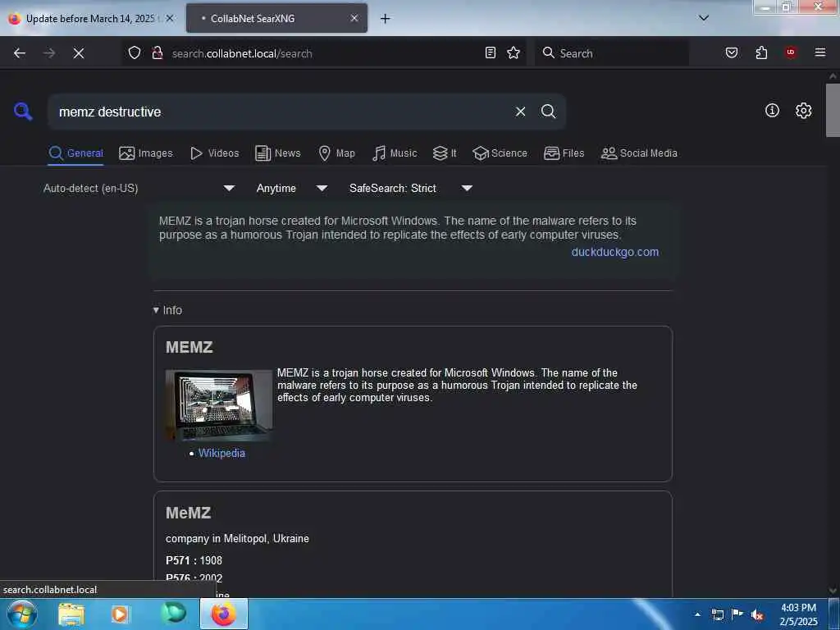Image resolution: width=840 pixels, height=630 pixels.
Task: Switch to the General category
Action: tap(75, 153)
